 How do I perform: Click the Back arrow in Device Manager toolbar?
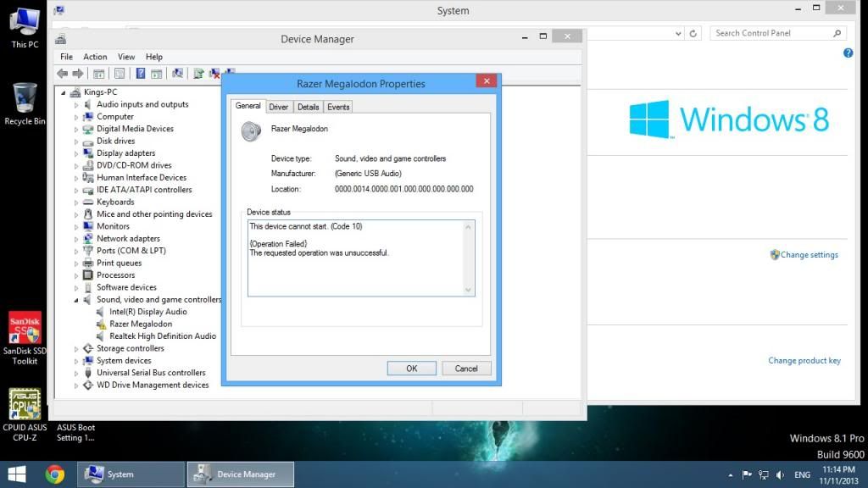(63, 74)
